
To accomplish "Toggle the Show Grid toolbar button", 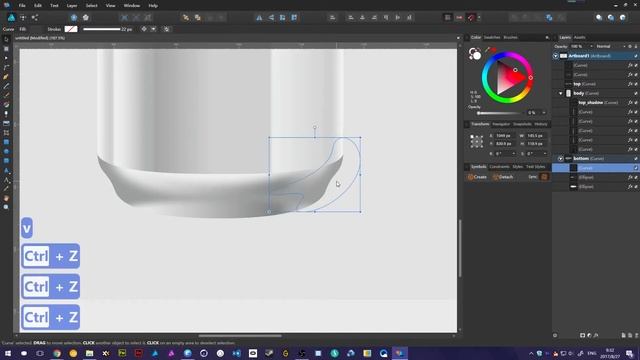I will pos(448,18).
